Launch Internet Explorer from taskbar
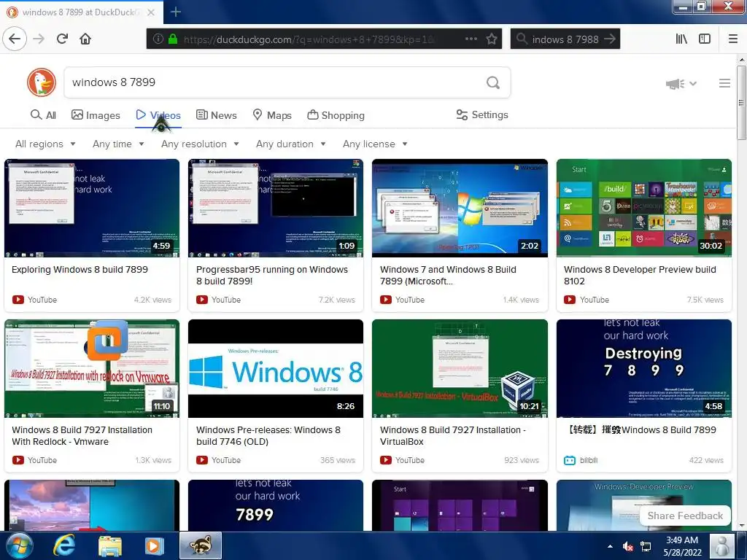The height and width of the screenshot is (560, 747). [65, 545]
